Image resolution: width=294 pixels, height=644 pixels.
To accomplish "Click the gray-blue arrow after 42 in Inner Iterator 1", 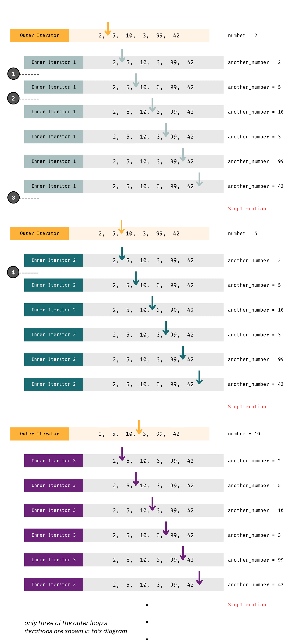I will 199,179.
